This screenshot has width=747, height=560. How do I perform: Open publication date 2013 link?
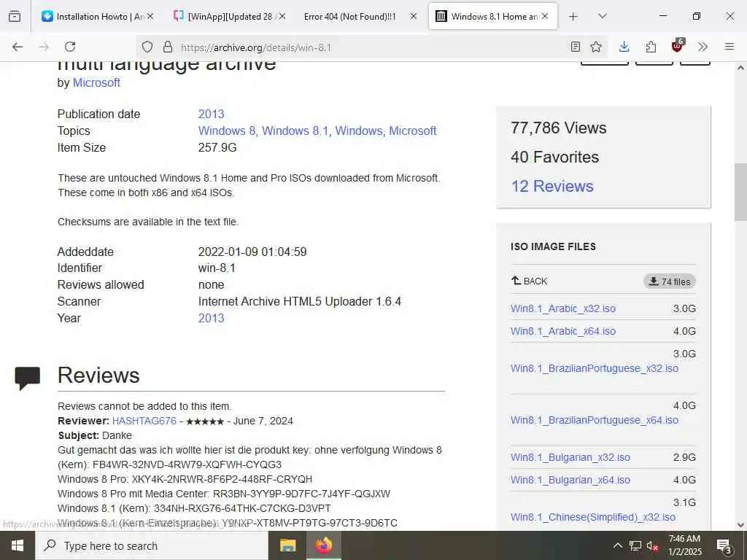[211, 114]
